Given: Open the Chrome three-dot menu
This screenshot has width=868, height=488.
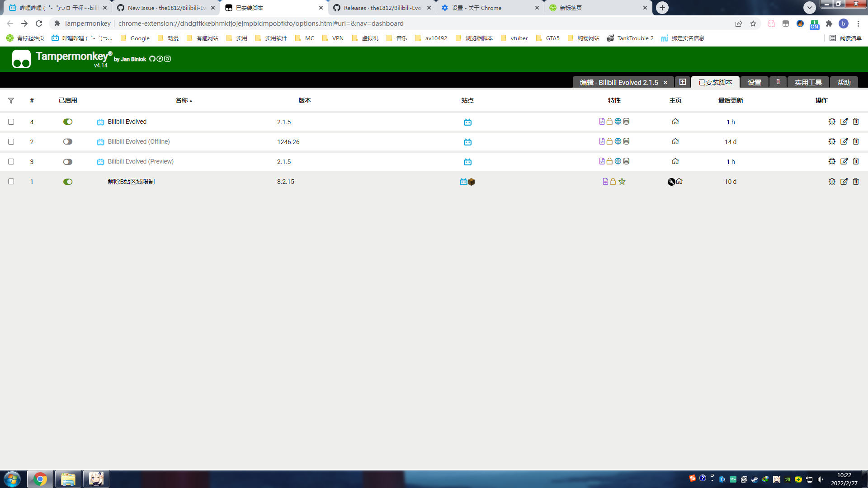Looking at the screenshot, I should 858,23.
